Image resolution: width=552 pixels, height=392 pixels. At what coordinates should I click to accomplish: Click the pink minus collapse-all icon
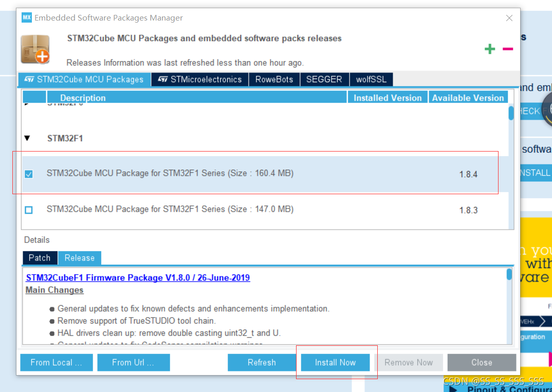click(508, 49)
